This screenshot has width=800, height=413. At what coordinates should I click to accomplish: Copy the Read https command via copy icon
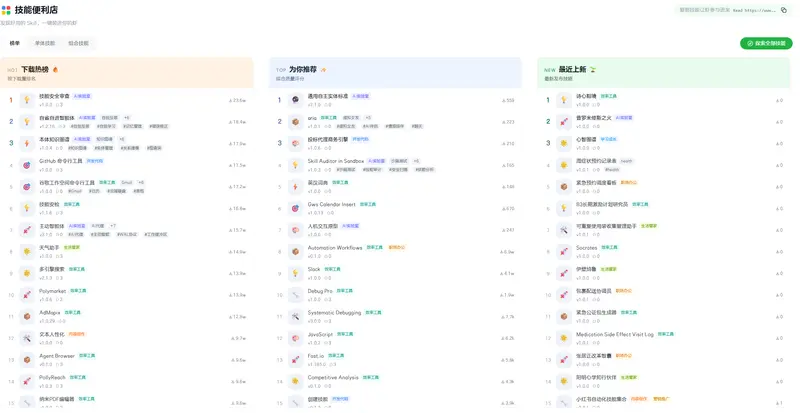(784, 10)
